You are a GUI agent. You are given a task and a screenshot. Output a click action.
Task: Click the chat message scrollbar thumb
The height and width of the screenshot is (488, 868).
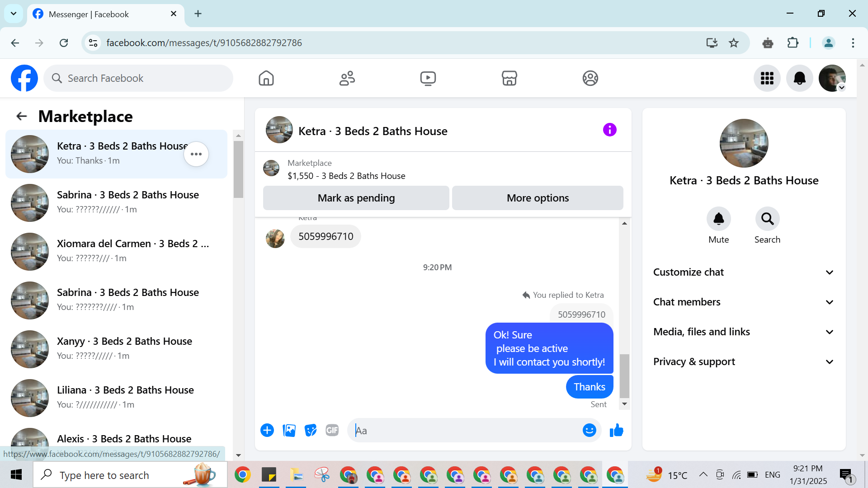pyautogui.click(x=624, y=376)
